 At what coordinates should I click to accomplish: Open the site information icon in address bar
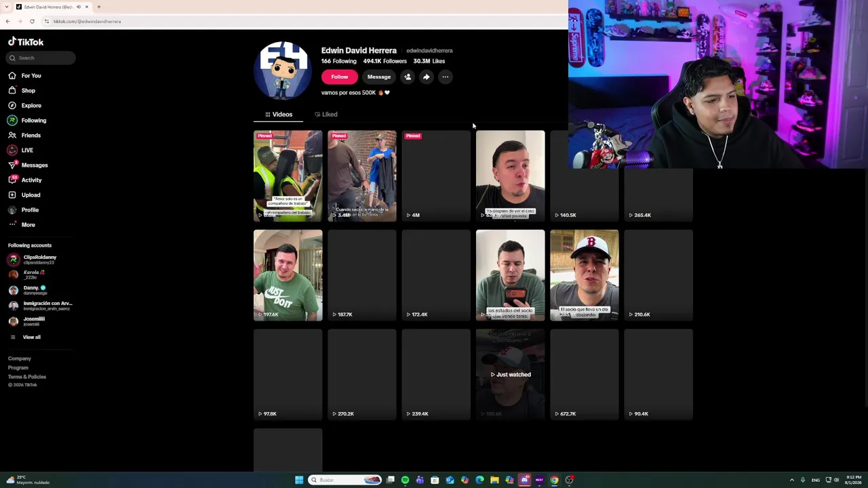(46, 21)
